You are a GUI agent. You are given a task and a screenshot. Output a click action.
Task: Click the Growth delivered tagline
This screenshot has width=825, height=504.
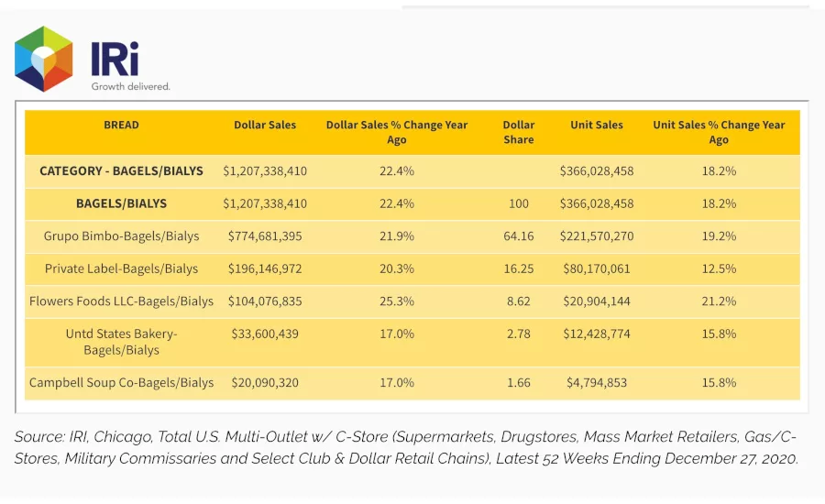[130, 86]
